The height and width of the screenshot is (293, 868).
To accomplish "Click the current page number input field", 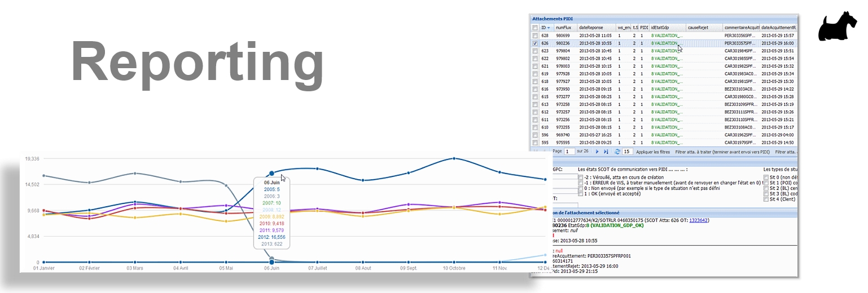I will pos(569,152).
